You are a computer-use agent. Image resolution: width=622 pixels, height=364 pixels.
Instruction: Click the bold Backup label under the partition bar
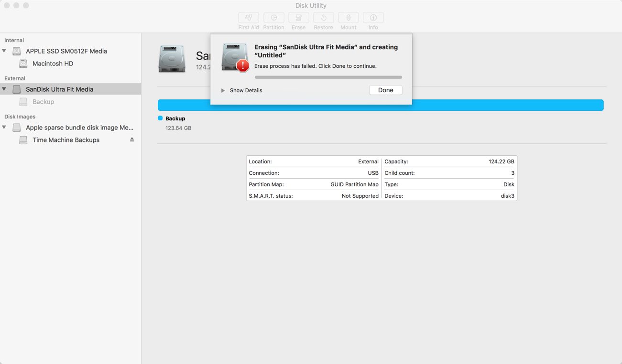click(175, 118)
